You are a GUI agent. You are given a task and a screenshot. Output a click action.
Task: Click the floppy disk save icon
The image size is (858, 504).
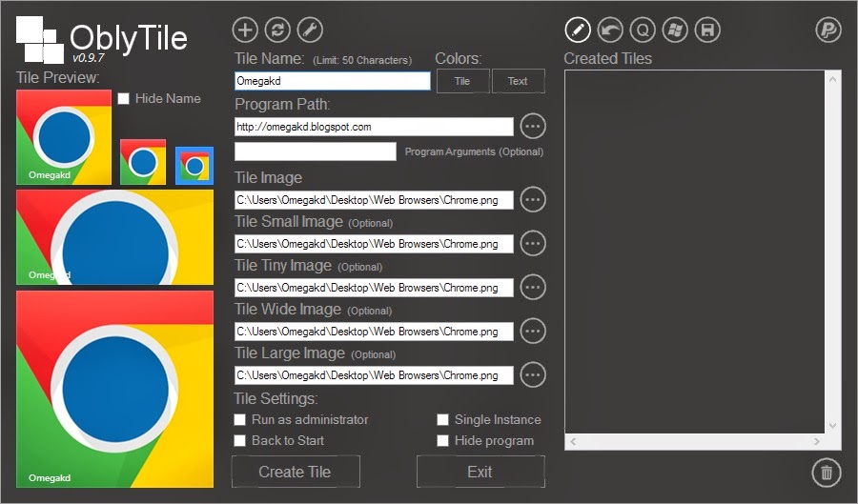[x=707, y=30]
